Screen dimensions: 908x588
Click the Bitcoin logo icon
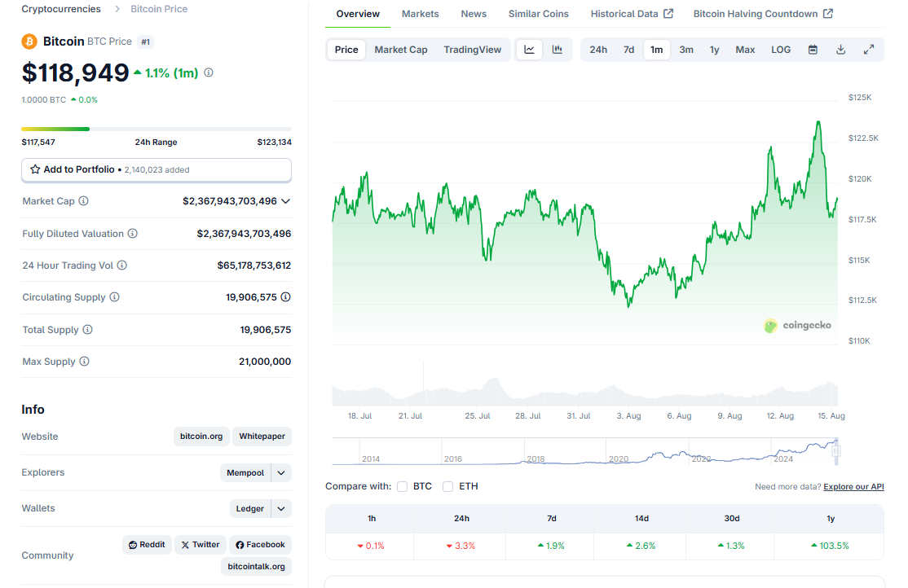click(29, 42)
